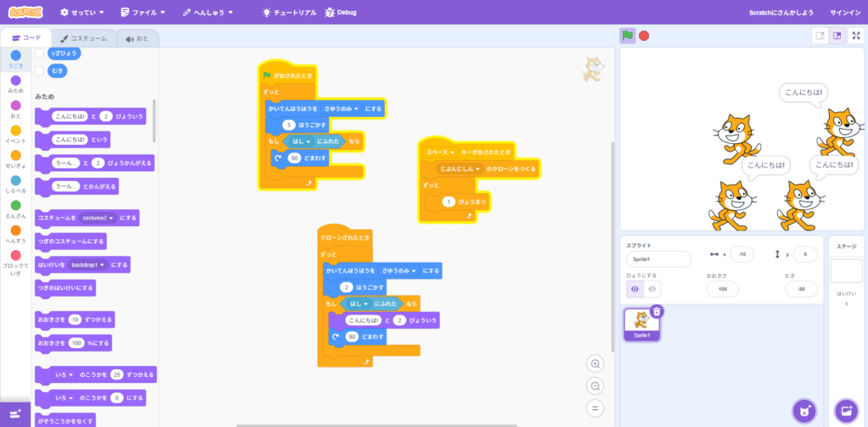
Task: Select the みため purple category circle
Action: [15, 81]
